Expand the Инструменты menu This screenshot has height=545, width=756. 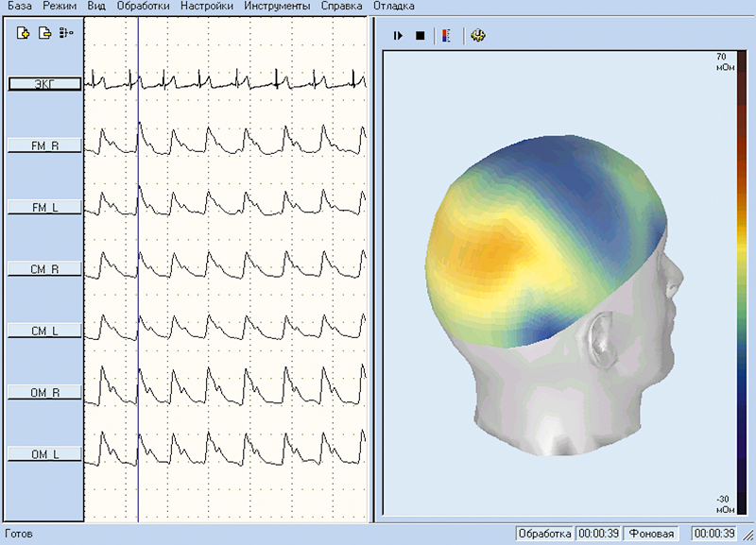276,7
